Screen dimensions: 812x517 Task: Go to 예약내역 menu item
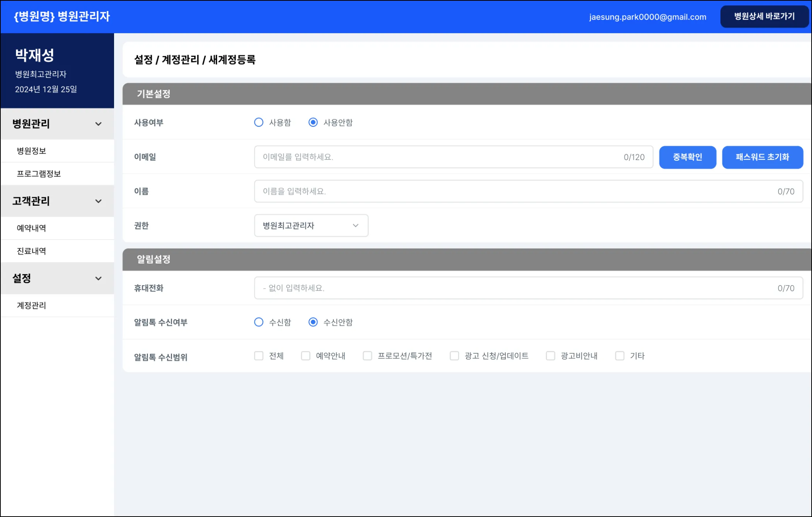[x=32, y=228]
